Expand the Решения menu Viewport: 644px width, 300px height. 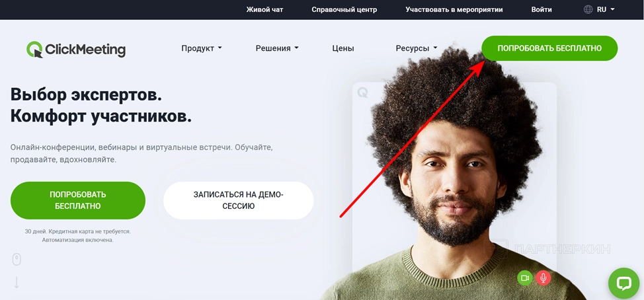pos(277,48)
